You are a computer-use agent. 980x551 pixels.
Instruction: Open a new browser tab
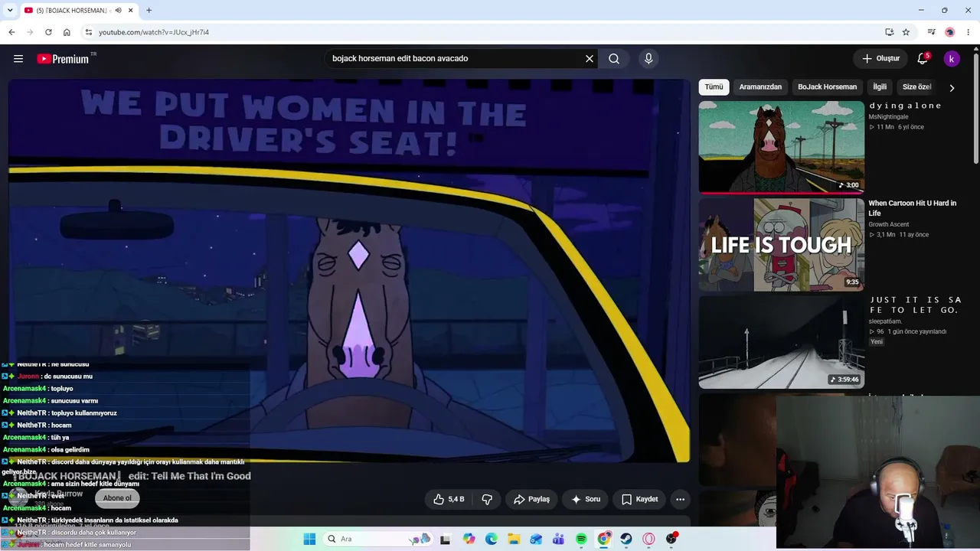coord(149,11)
